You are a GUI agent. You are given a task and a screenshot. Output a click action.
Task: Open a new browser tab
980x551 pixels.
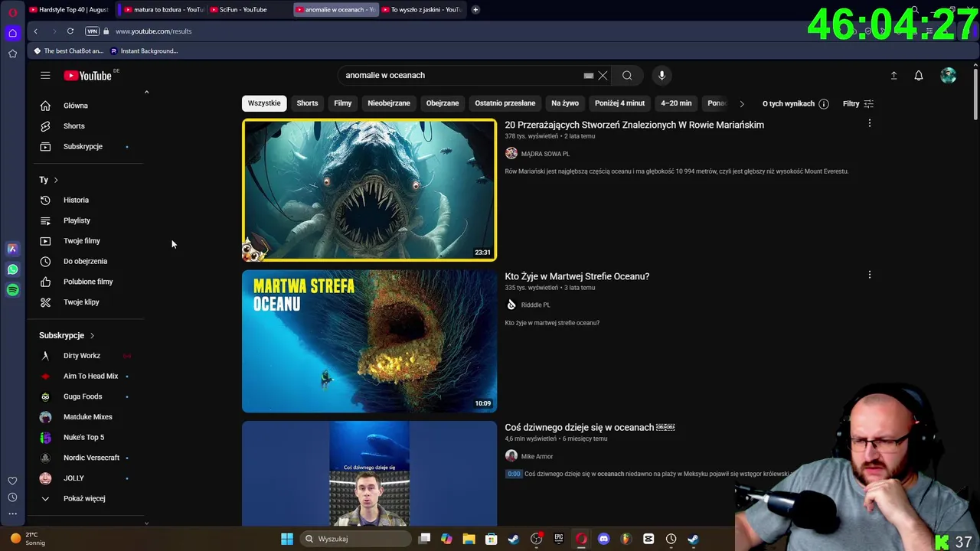click(475, 9)
